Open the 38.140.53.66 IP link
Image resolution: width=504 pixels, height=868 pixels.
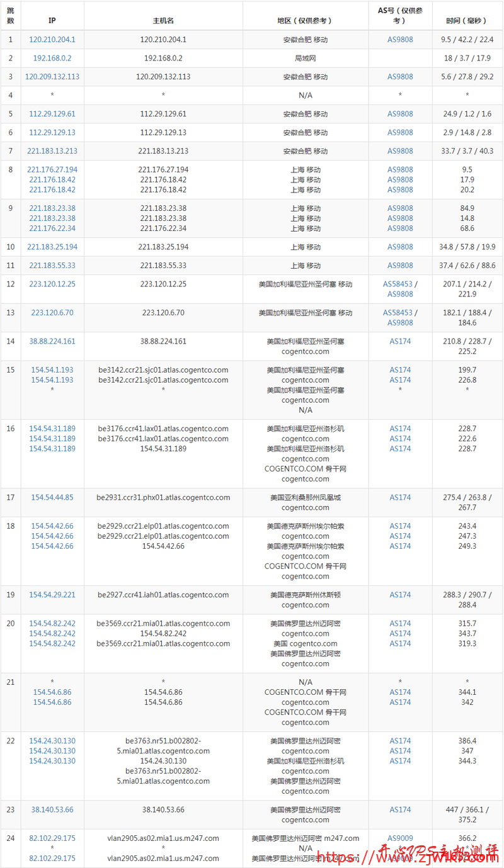point(52,809)
